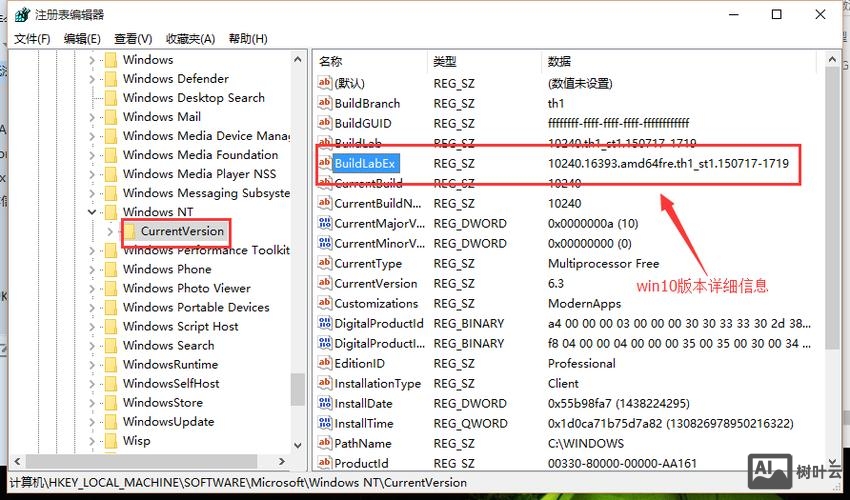The height and width of the screenshot is (500, 850).
Task: Click tree pane scroll up arrow
Action: coord(298,59)
